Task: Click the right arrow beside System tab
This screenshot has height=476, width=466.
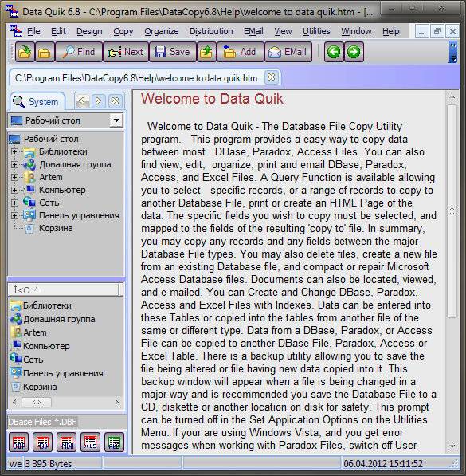Action: pyautogui.click(x=98, y=101)
